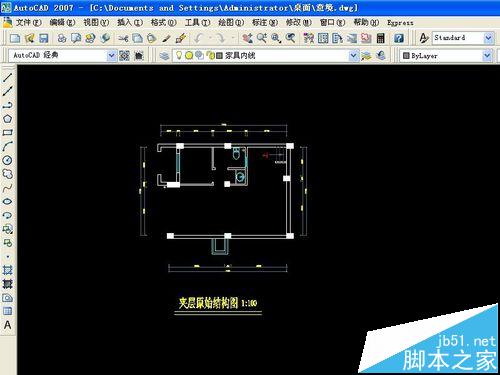Select the Line tool in draw toolbar

coord(7,77)
